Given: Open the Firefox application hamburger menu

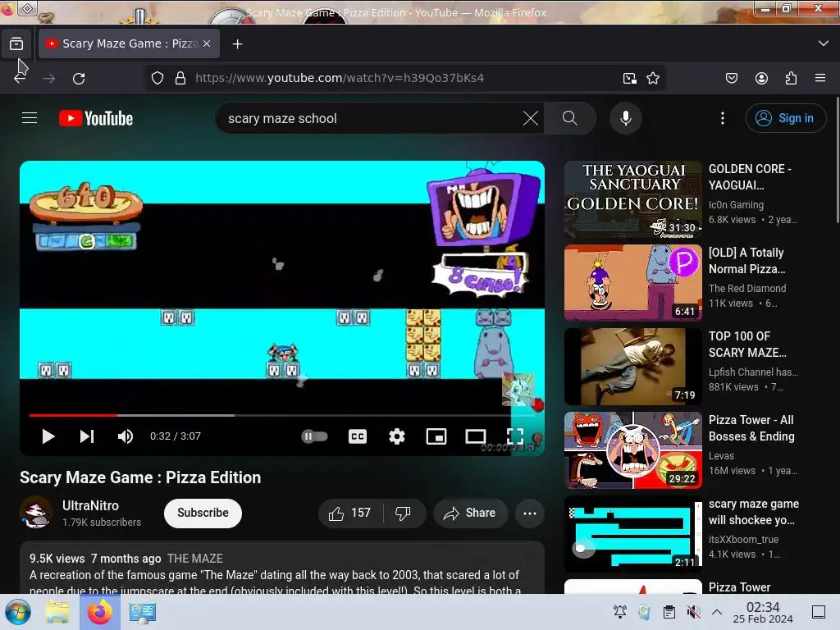Looking at the screenshot, I should pos(820,78).
